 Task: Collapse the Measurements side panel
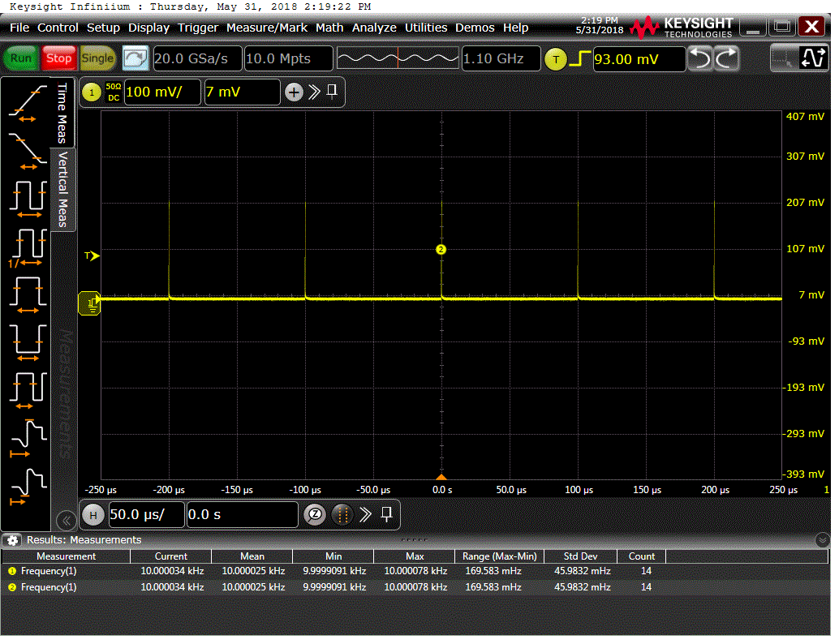click(x=64, y=520)
